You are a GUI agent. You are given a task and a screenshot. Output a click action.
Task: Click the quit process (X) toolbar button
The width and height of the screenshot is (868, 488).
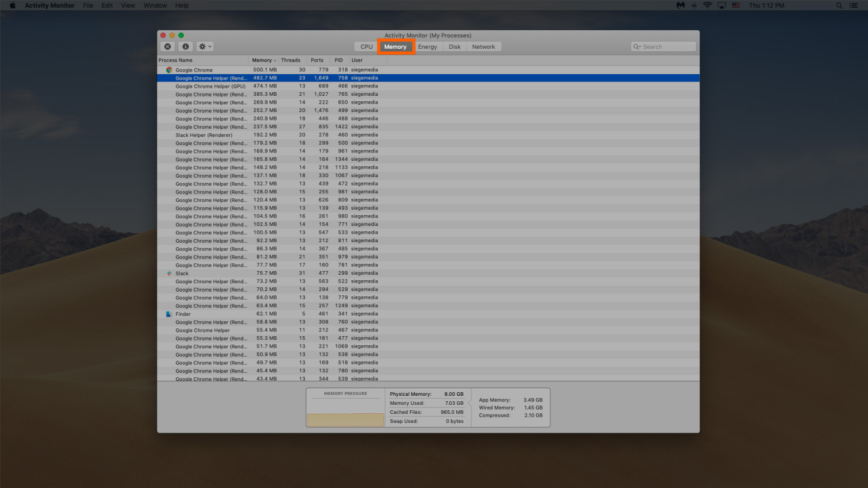pos(168,46)
